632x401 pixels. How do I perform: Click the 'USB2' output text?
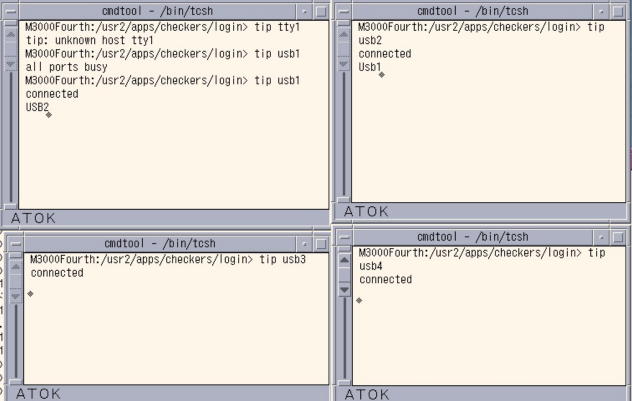[37, 107]
